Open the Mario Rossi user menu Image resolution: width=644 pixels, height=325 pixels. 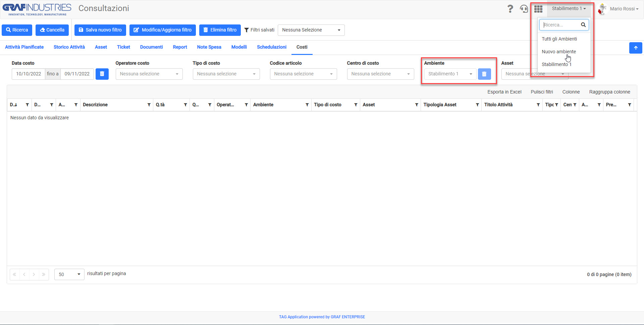(618, 9)
